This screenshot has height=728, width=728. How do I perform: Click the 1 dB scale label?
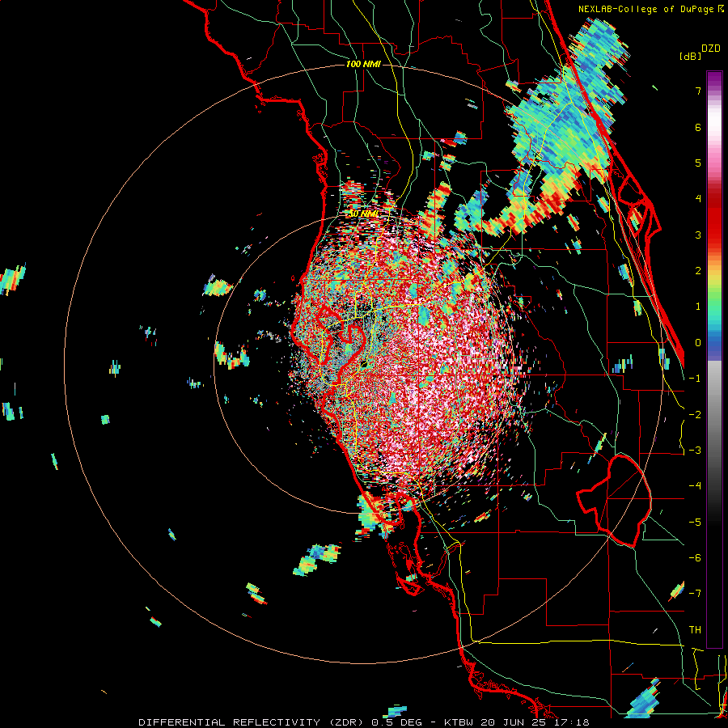[x=698, y=307]
